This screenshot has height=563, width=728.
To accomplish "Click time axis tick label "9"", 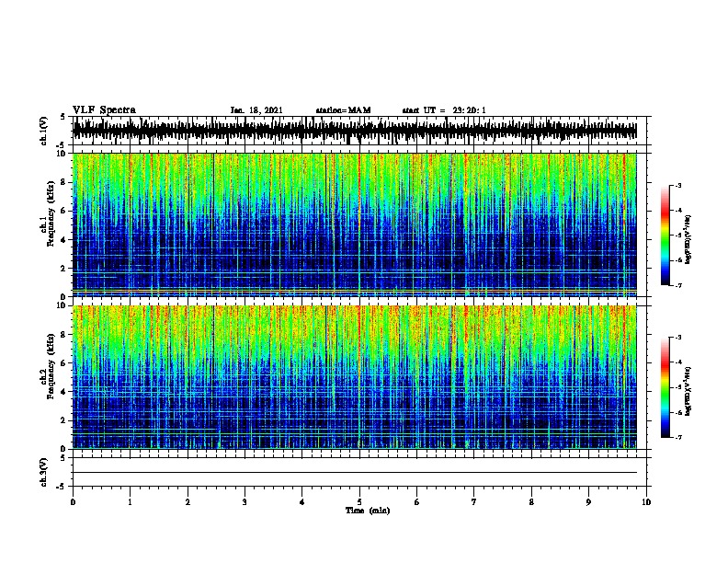I will 588,502.
